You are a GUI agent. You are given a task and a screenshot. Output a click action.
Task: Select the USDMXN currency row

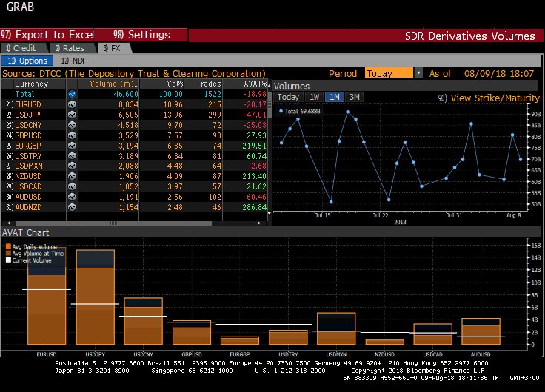[x=134, y=166]
